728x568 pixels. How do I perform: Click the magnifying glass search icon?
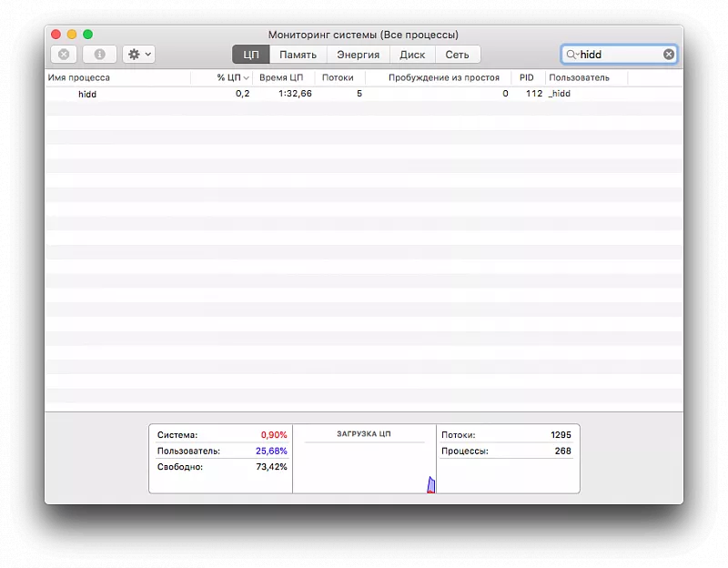click(571, 55)
